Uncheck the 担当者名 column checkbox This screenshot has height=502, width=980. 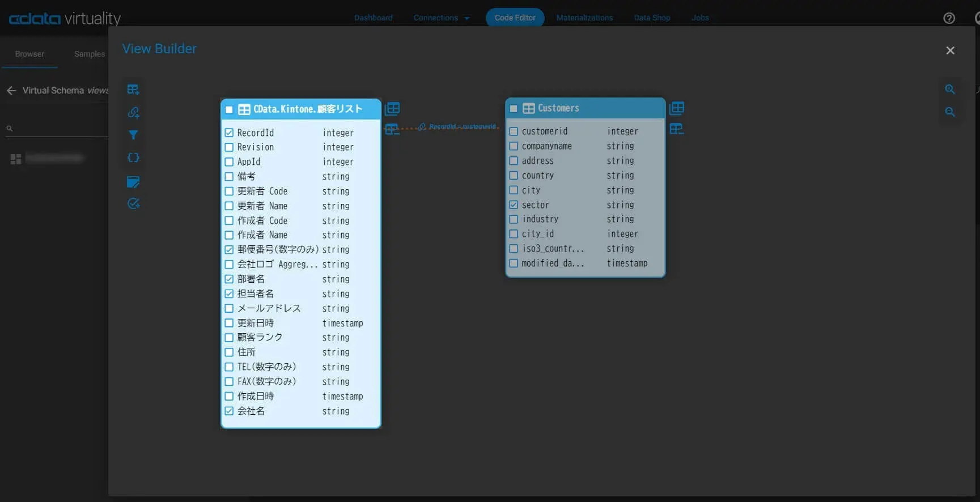[229, 294]
